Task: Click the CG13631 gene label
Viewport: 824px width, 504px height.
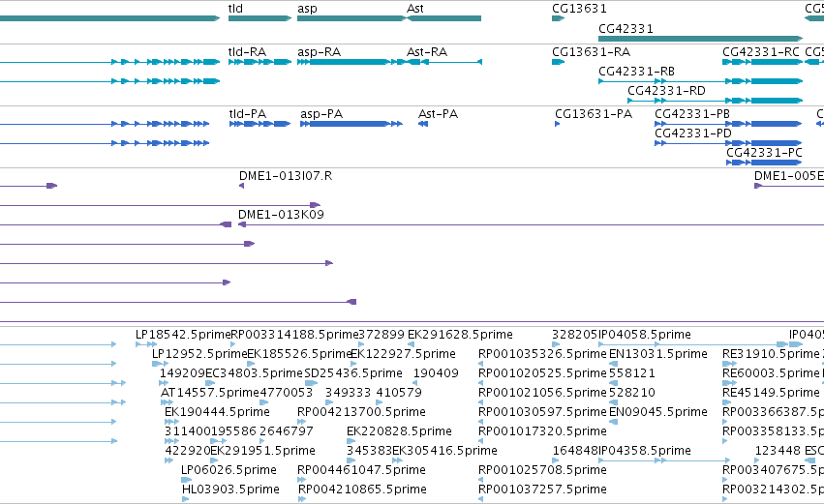Action: coord(579,9)
